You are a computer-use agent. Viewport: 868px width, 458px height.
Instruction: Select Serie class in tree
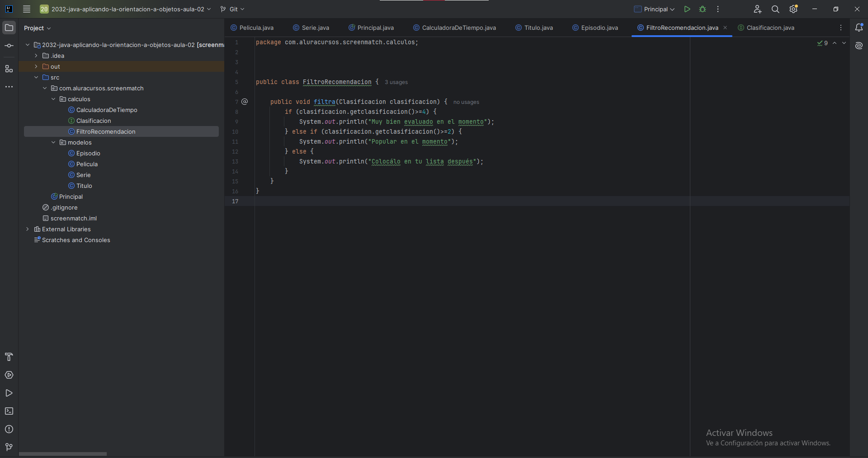(x=83, y=175)
